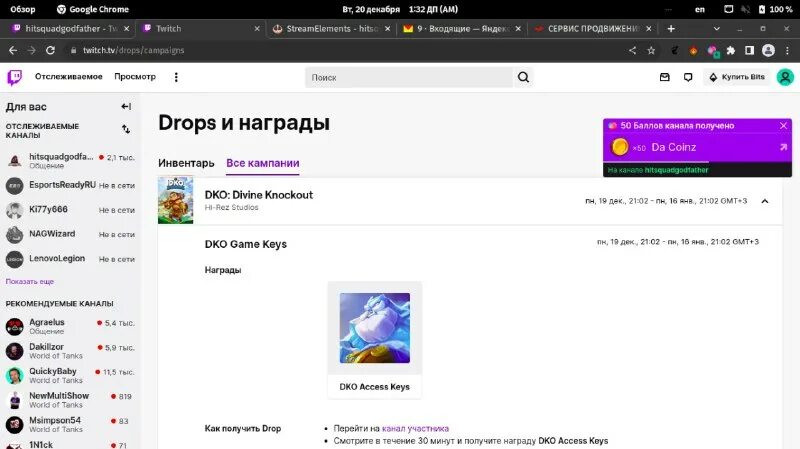
Task: Open the Google Chrome app menu in top bar
Action: [x=92, y=9]
